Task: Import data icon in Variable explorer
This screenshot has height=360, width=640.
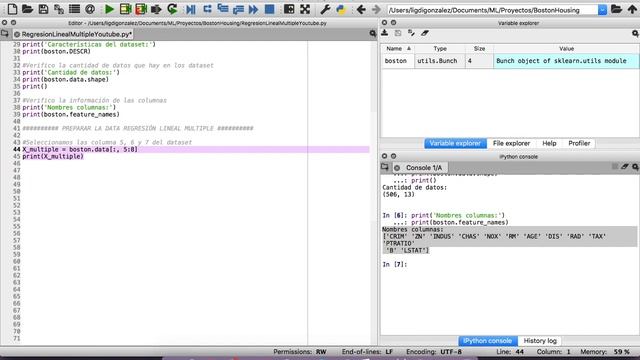Action: [384, 33]
